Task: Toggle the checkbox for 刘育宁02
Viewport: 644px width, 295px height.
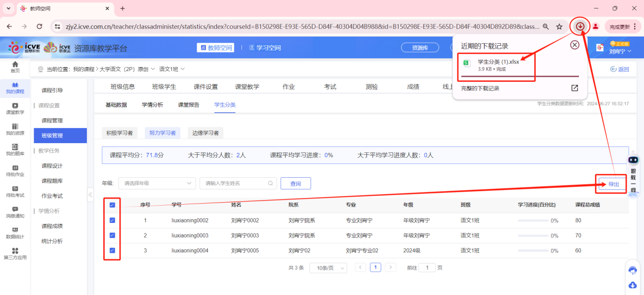Action: (112, 250)
